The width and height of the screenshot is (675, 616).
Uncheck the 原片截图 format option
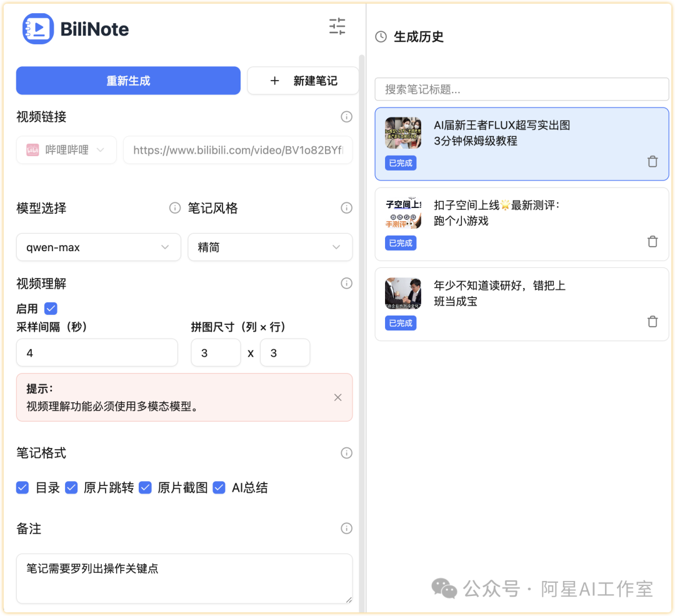(x=146, y=487)
